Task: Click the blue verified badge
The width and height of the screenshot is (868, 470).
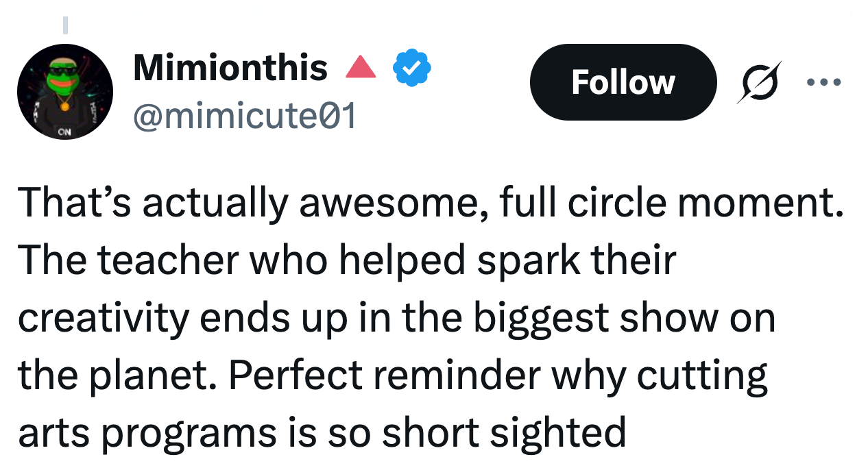Action: point(411,67)
